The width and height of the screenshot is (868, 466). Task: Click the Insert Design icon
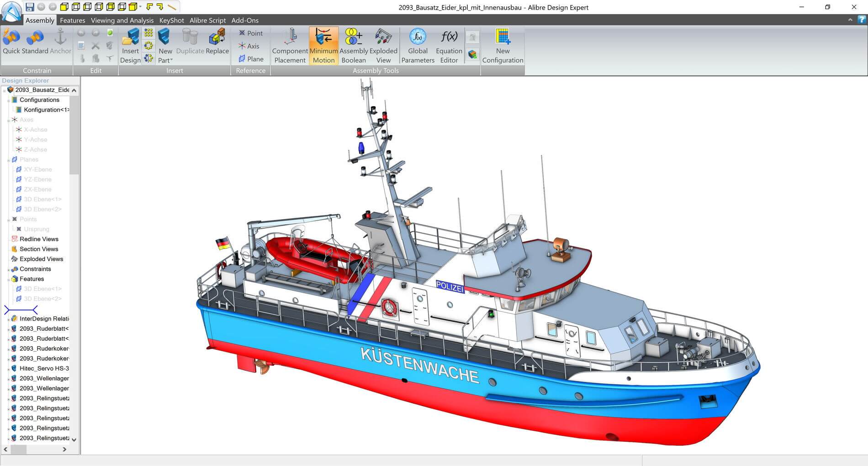coord(130,46)
